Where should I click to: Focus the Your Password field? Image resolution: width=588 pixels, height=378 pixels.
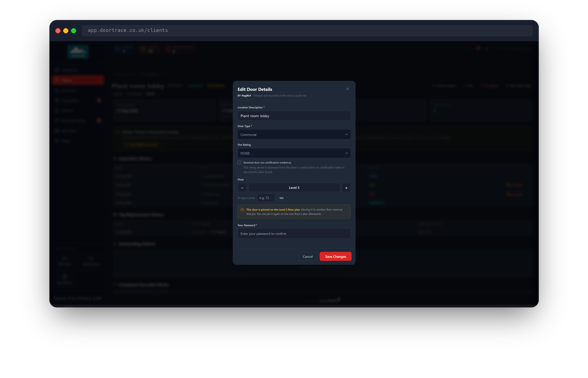click(x=294, y=234)
